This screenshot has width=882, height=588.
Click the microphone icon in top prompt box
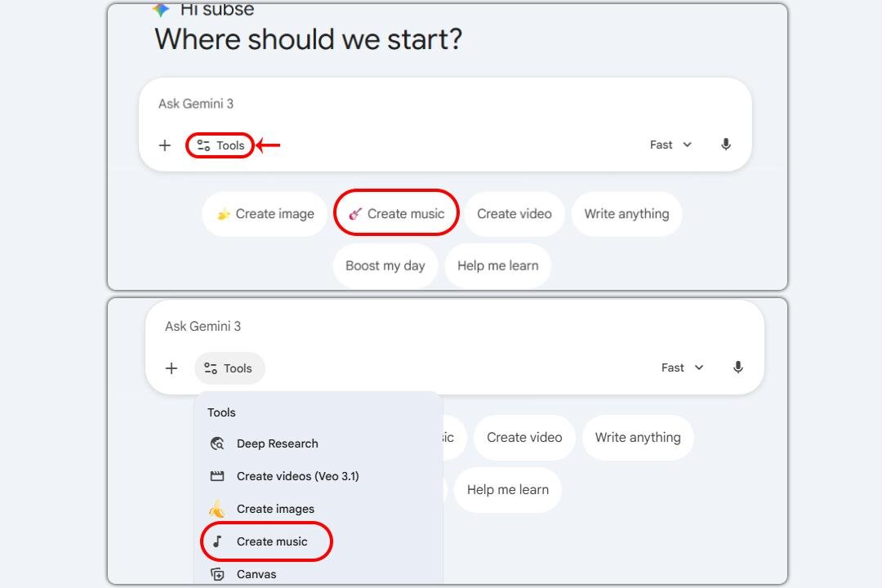point(726,145)
